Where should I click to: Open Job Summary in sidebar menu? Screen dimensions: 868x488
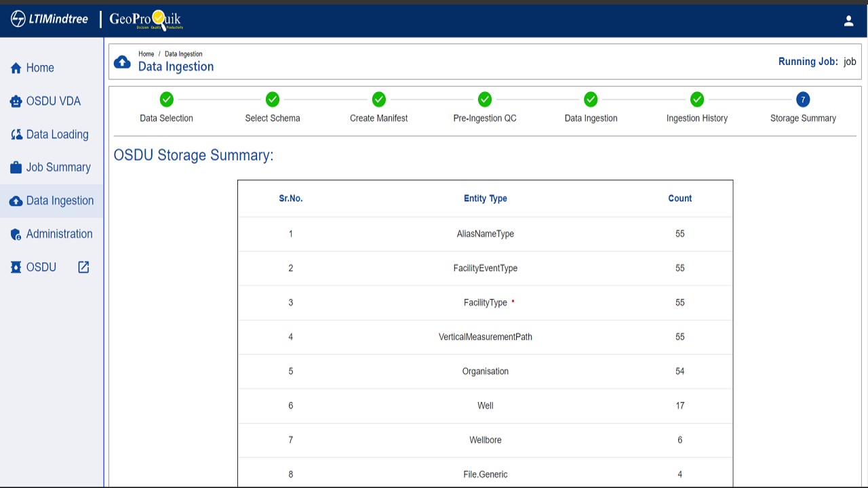click(58, 167)
